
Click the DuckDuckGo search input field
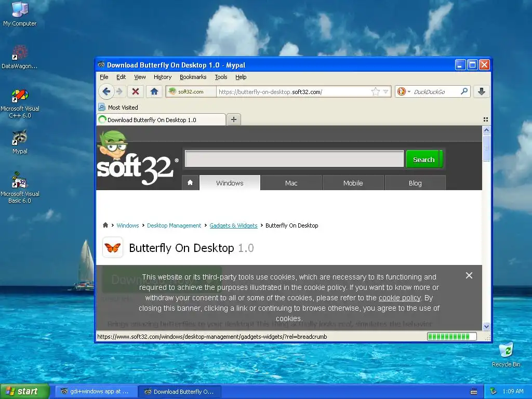[435, 91]
